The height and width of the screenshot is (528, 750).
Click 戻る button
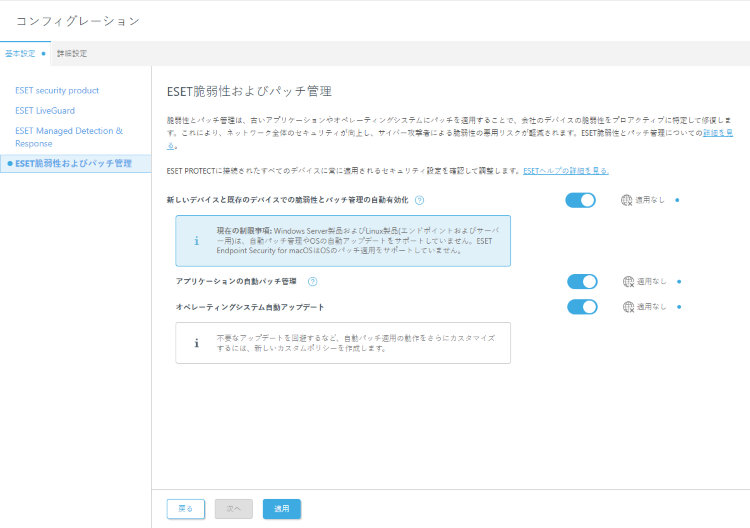186,509
